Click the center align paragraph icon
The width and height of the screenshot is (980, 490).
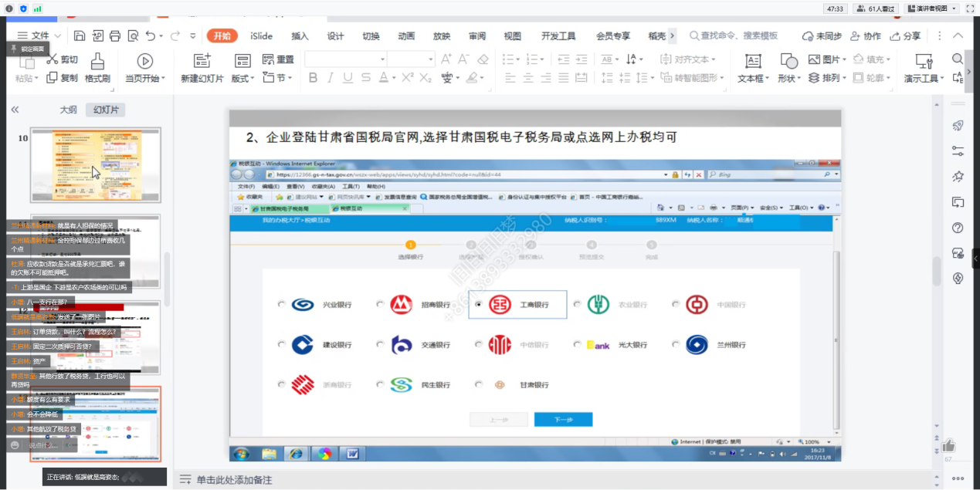pyautogui.click(x=527, y=77)
